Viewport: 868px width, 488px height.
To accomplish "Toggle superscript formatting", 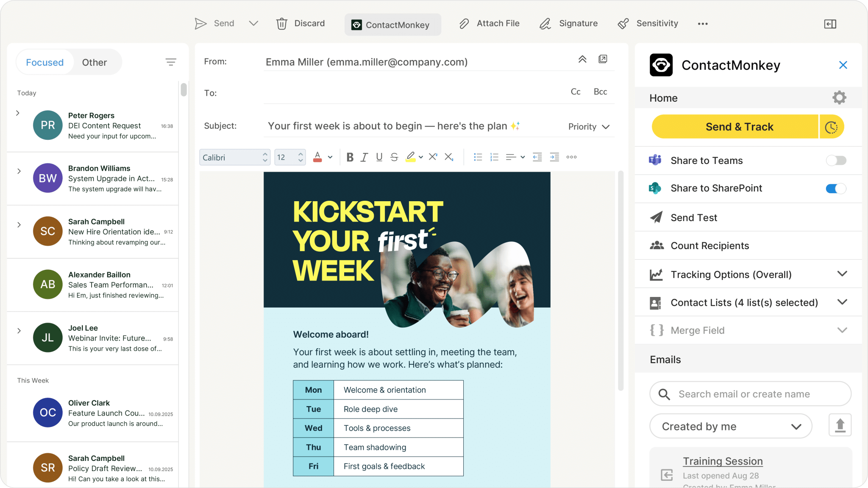I will 433,157.
